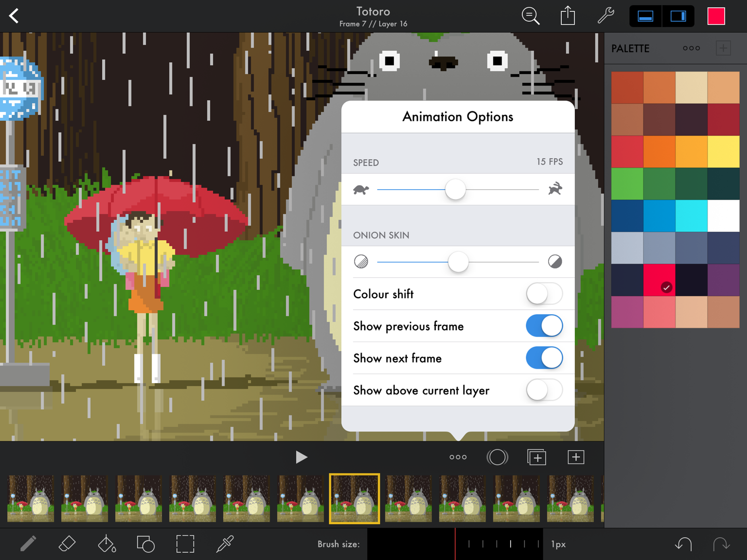The image size is (747, 560).
Task: Toggle the right side panel icon
Action: pos(679,16)
